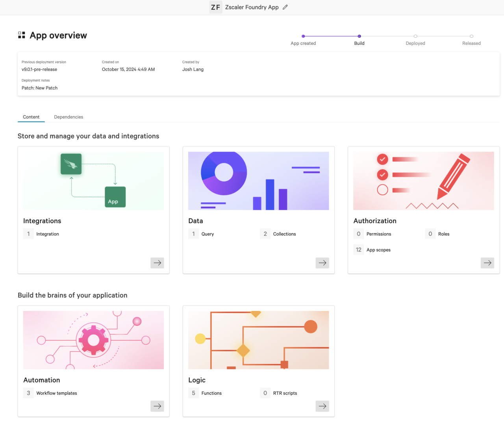504x425 pixels.
Task: Click the Released progress step
Action: click(x=471, y=40)
